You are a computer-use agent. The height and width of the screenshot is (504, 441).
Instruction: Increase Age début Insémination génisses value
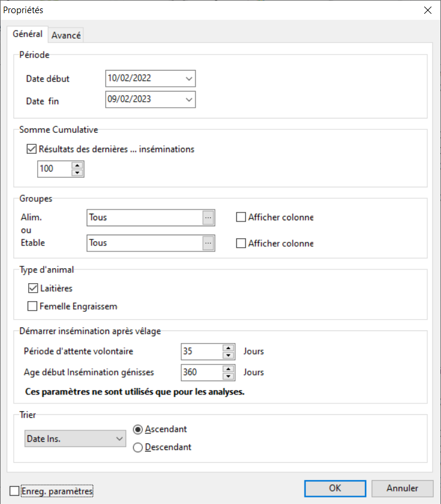pyautogui.click(x=228, y=369)
